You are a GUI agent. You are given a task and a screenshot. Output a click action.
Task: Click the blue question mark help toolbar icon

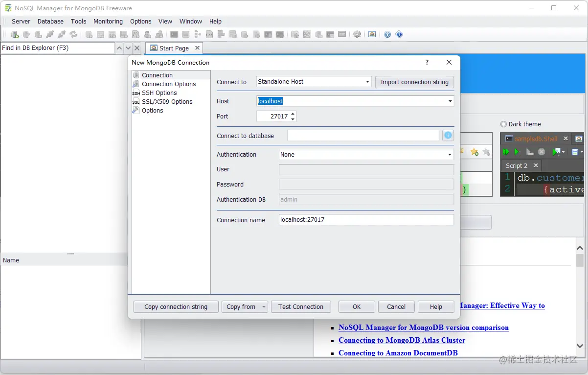[x=387, y=35]
